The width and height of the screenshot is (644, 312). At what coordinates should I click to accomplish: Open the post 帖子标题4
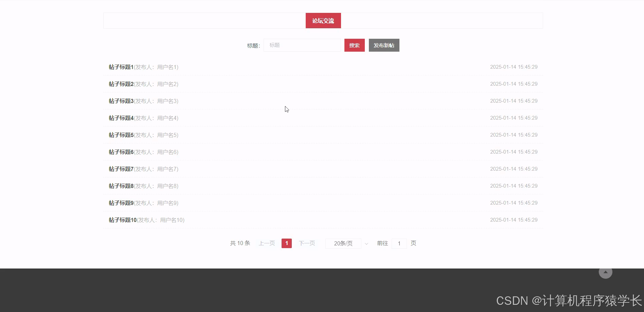(x=121, y=118)
